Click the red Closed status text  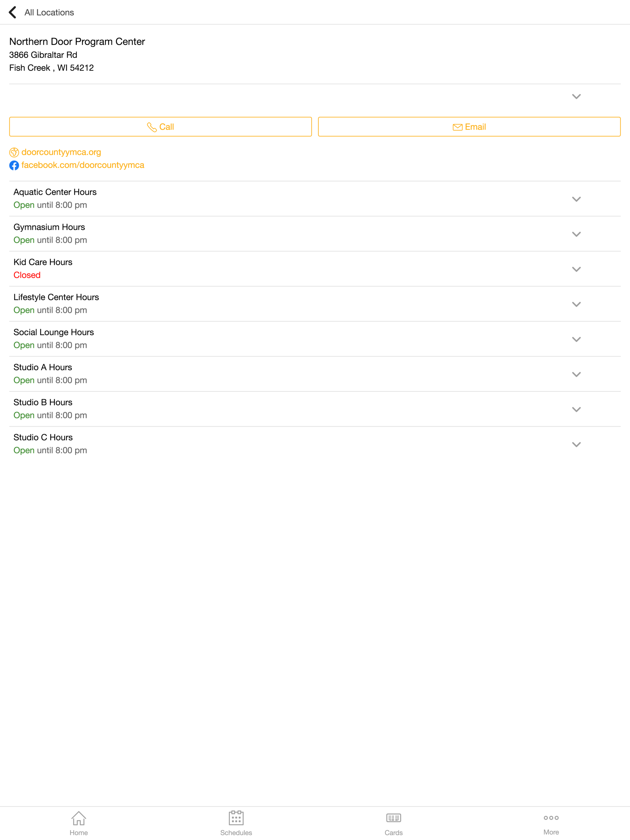point(27,275)
